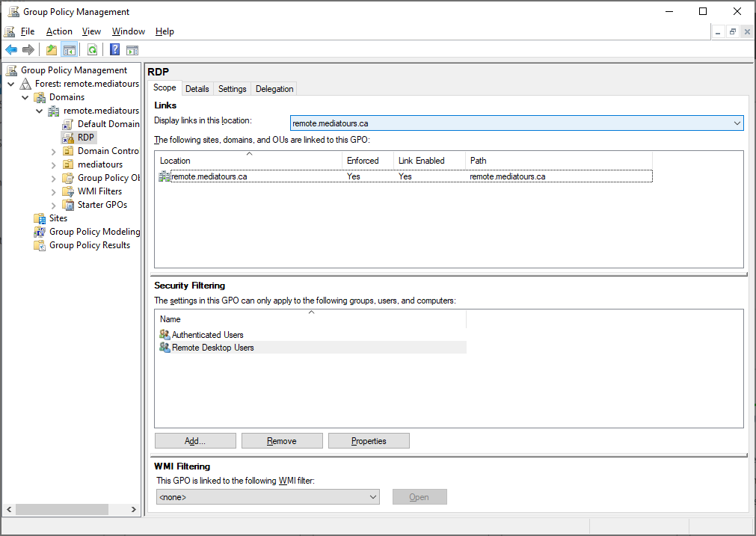
Task: Click the Back arrow toolbar icon
Action: coord(11,49)
